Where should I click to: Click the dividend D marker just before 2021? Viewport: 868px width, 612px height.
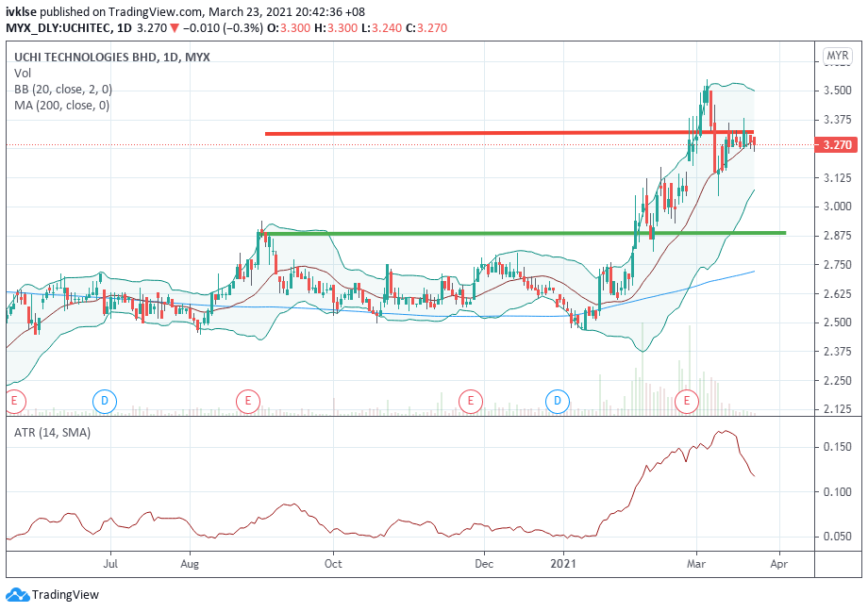(x=558, y=401)
